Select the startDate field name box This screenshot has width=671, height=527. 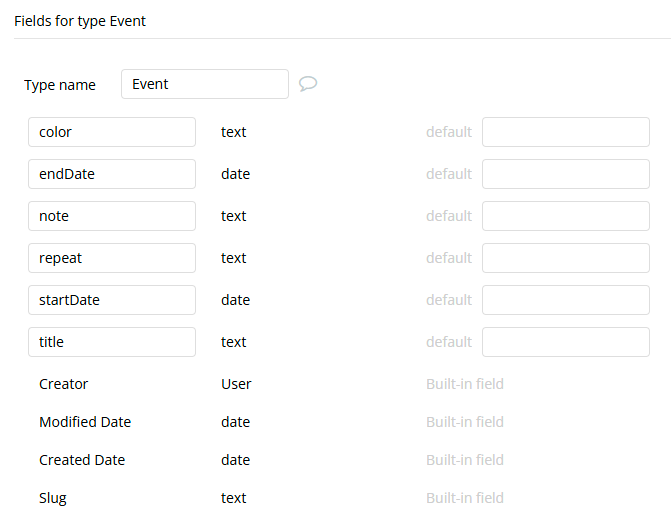click(x=111, y=300)
